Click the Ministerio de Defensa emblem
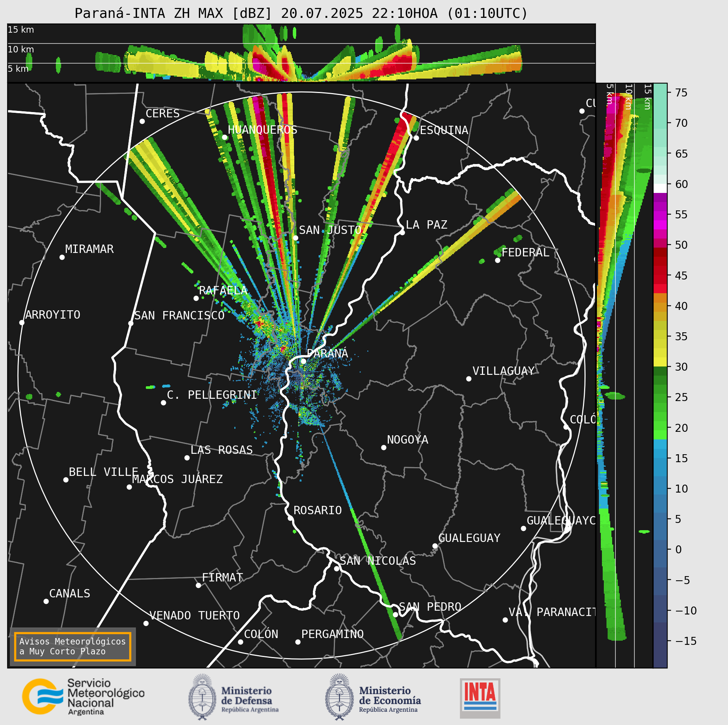Viewport: 728px width, 725px height. (202, 697)
